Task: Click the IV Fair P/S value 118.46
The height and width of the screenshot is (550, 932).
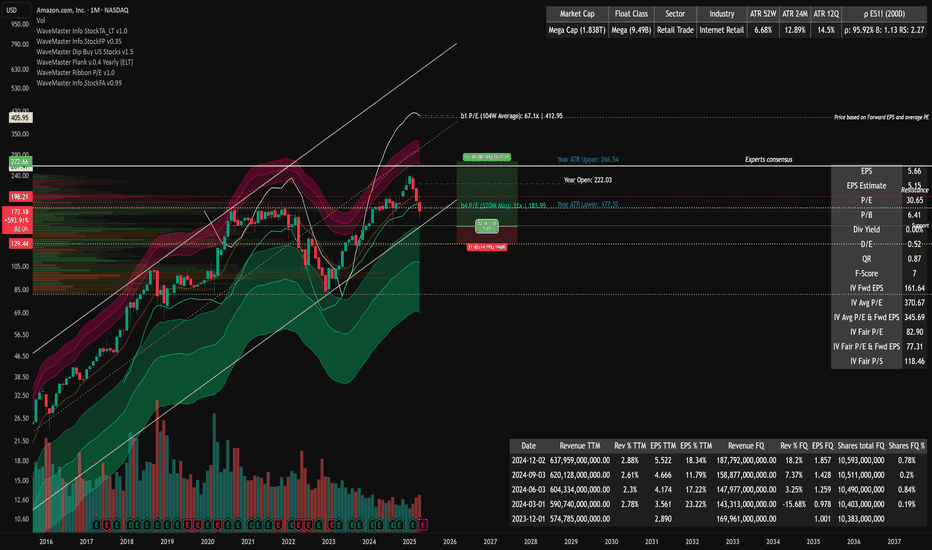Action: click(915, 361)
